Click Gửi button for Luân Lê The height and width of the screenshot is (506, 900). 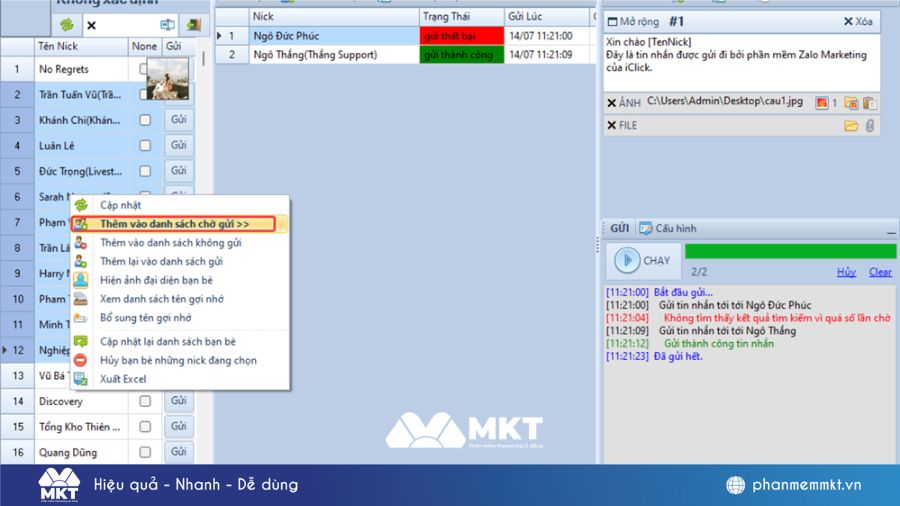179,145
